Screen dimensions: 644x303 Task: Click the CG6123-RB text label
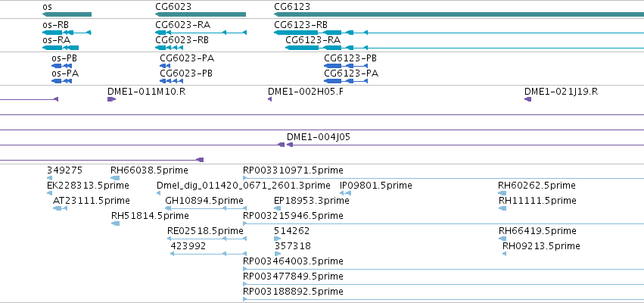click(300, 25)
